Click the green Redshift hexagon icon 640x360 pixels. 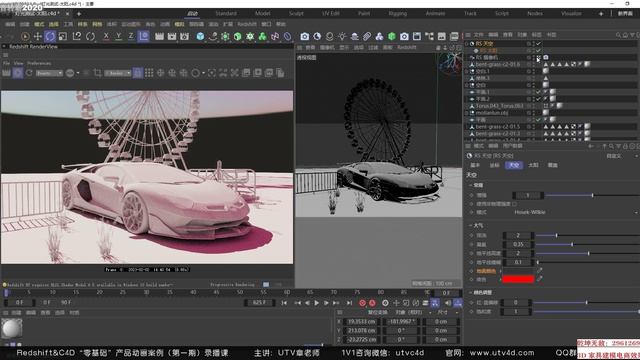(x=392, y=36)
